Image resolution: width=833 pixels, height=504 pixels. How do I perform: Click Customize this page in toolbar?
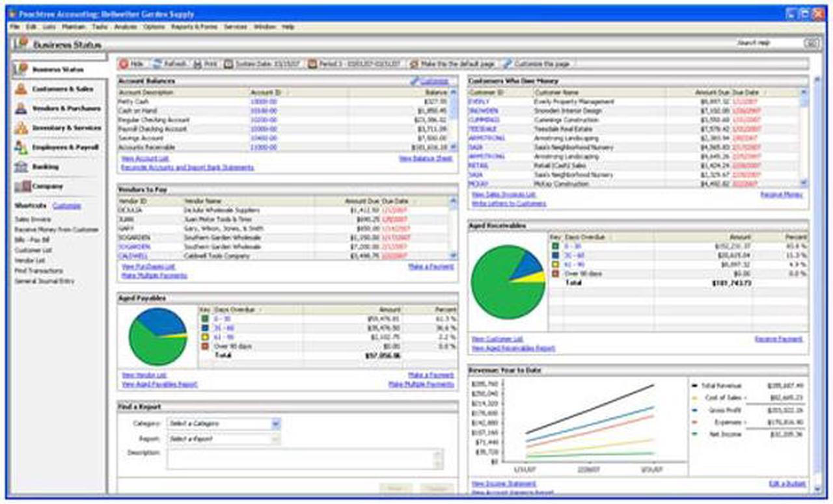(536, 64)
